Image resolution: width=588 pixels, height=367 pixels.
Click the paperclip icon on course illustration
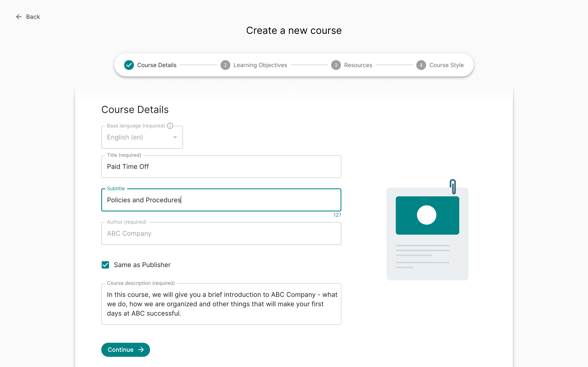pos(453,186)
